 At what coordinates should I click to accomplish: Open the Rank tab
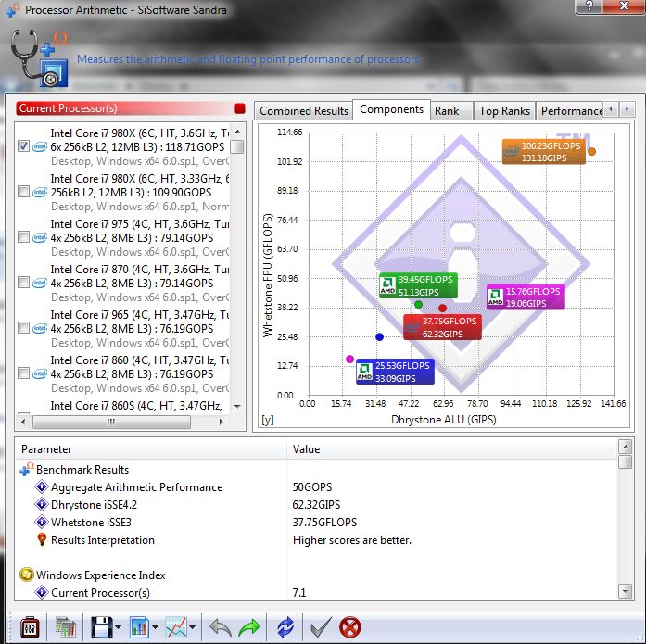(x=451, y=111)
